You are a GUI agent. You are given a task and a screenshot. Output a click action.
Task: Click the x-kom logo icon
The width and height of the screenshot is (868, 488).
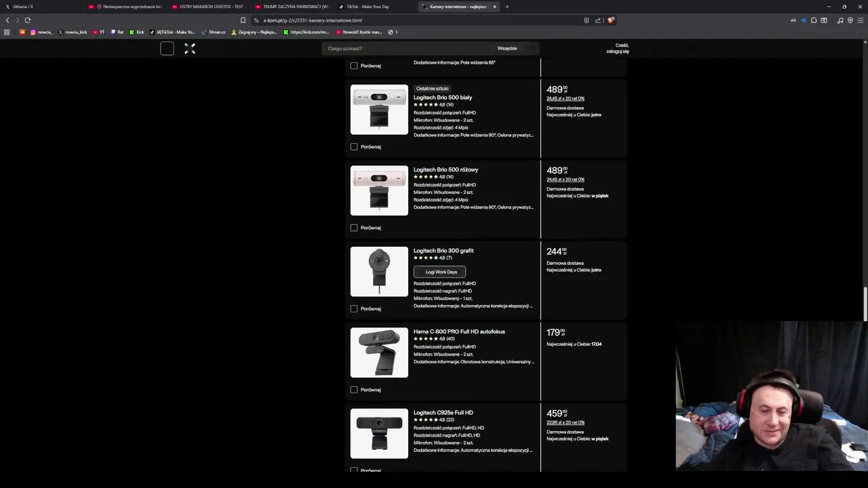tap(190, 48)
